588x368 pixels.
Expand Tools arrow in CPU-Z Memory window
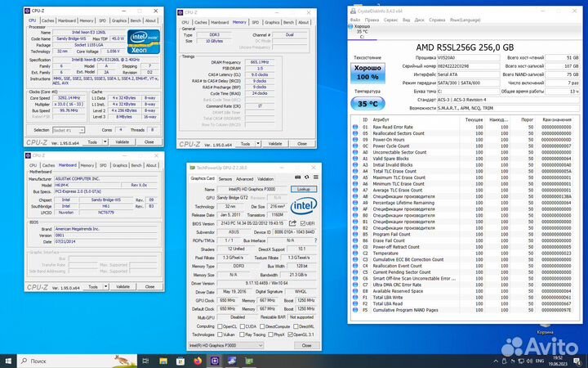258,143
